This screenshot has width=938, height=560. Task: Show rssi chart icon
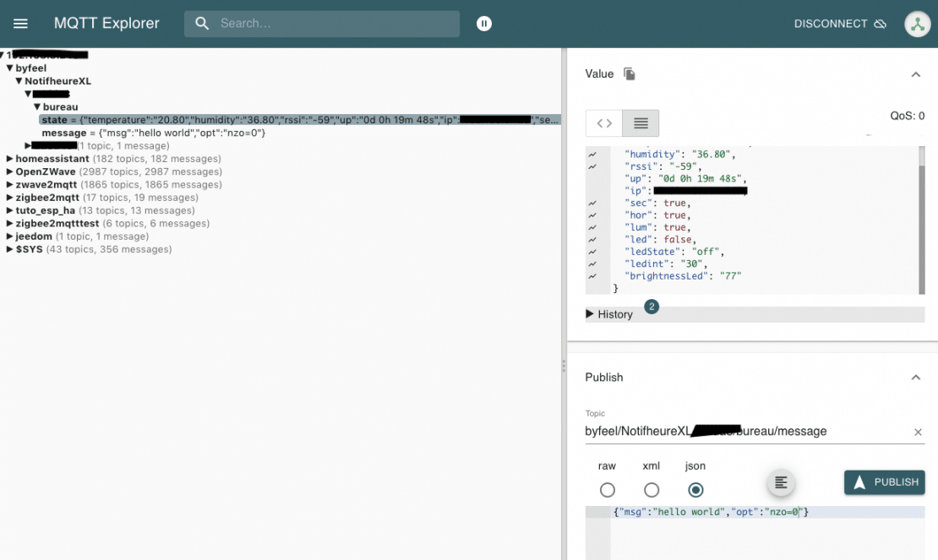(x=592, y=166)
